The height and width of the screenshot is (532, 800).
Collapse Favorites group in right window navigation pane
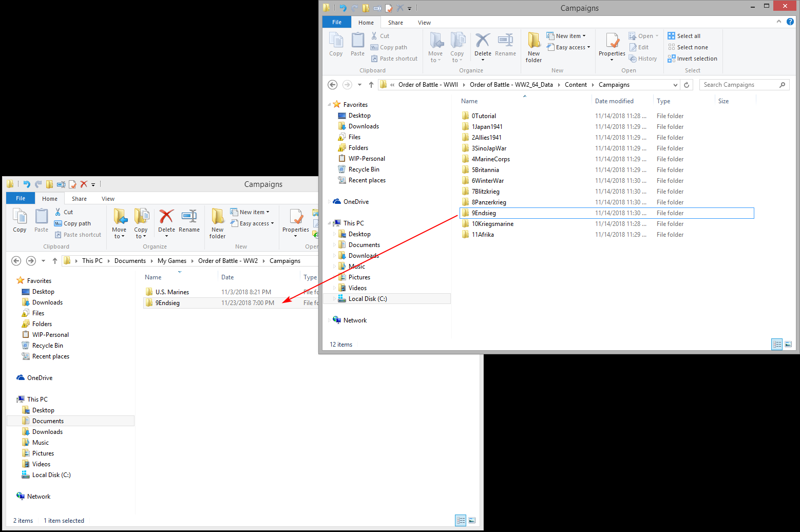coord(330,105)
